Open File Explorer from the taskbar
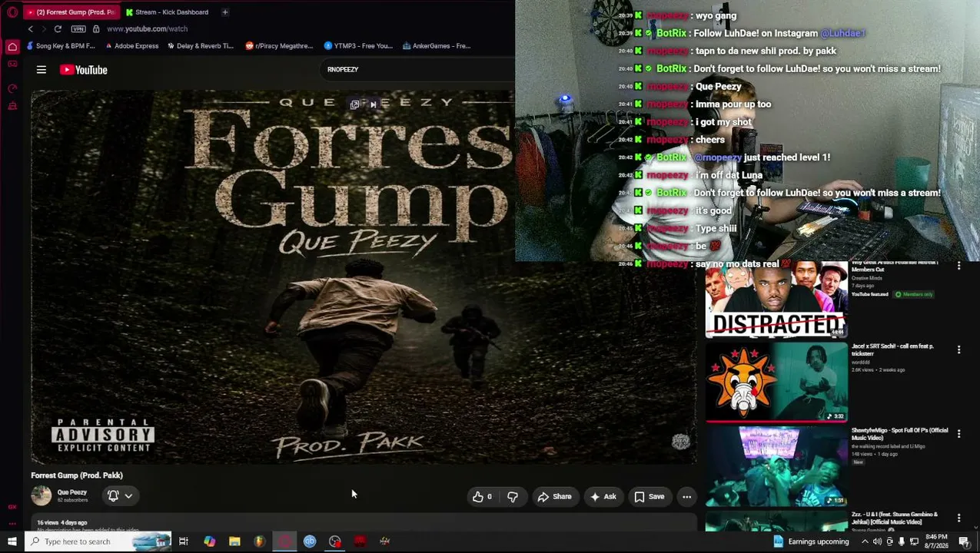Image resolution: width=980 pixels, height=553 pixels. coord(234,541)
